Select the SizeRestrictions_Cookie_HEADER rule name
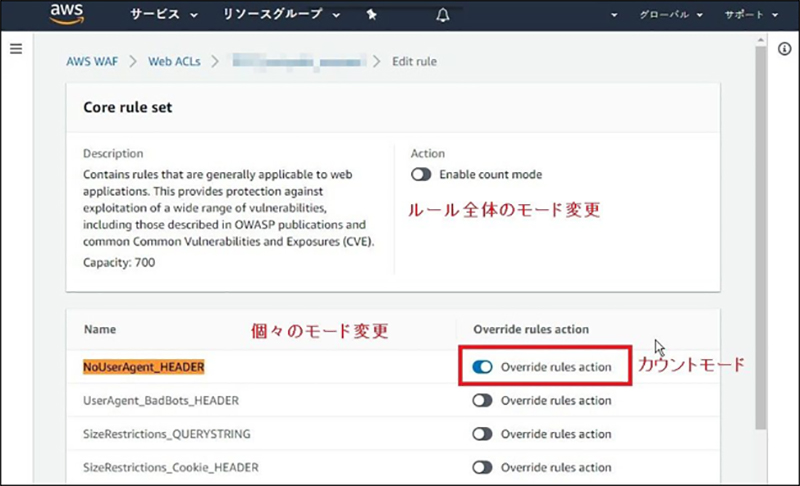 171,467
